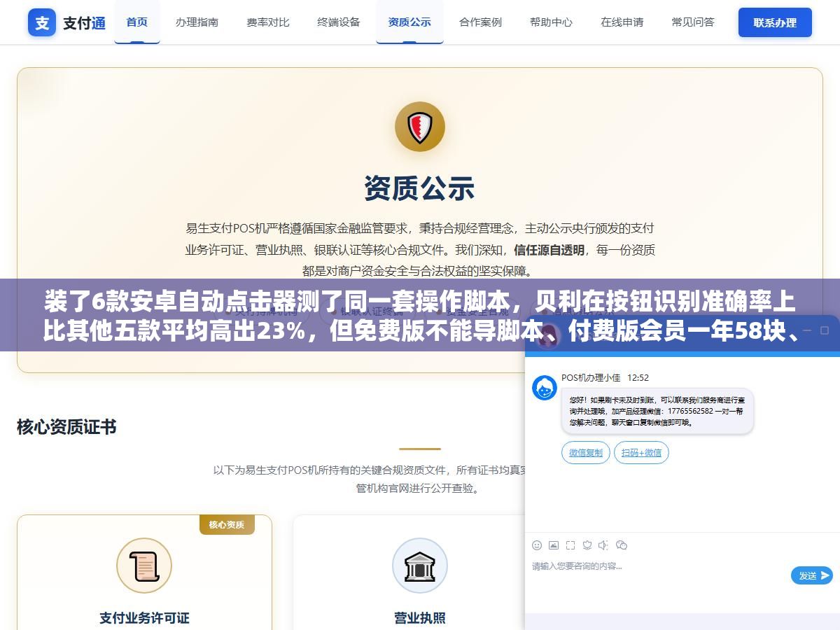Screen dimensions: 840x630
Task: Click the 支付通 logo icon
Action: coord(42,22)
